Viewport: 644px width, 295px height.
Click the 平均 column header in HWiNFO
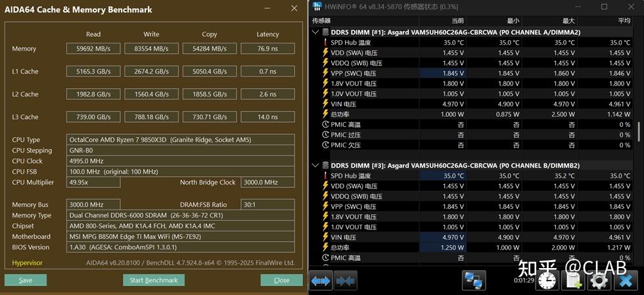[624, 20]
